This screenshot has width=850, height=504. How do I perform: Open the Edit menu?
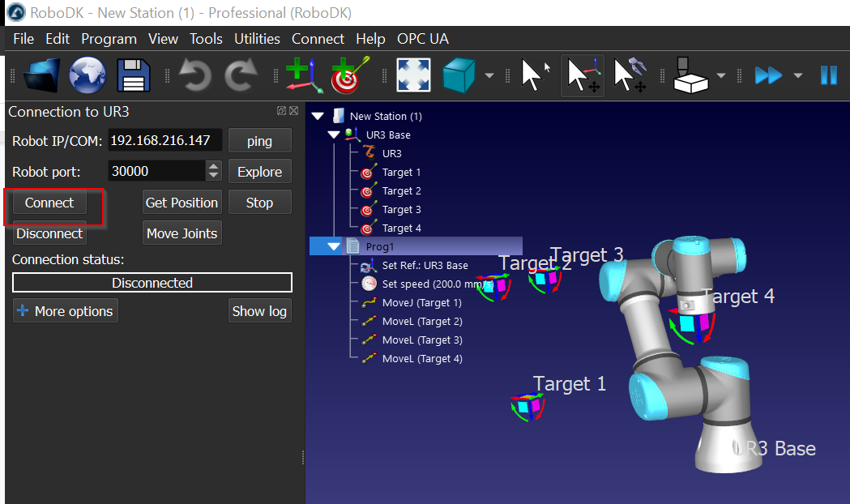pos(58,39)
